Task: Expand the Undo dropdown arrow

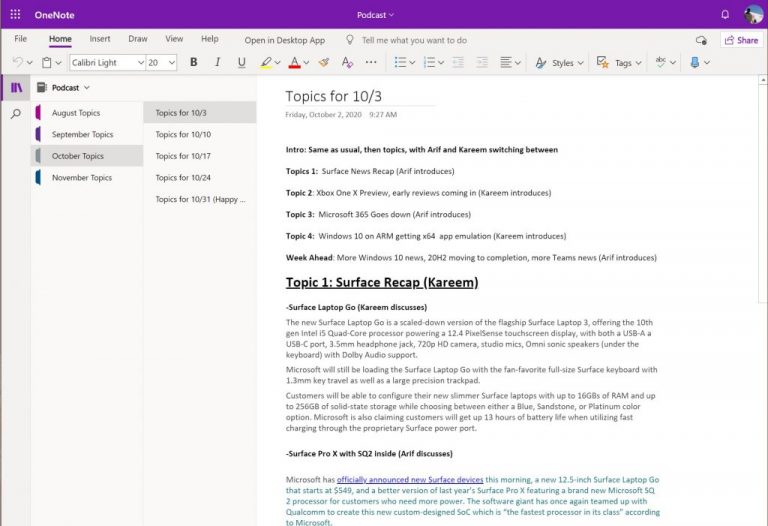Action: tap(30, 63)
